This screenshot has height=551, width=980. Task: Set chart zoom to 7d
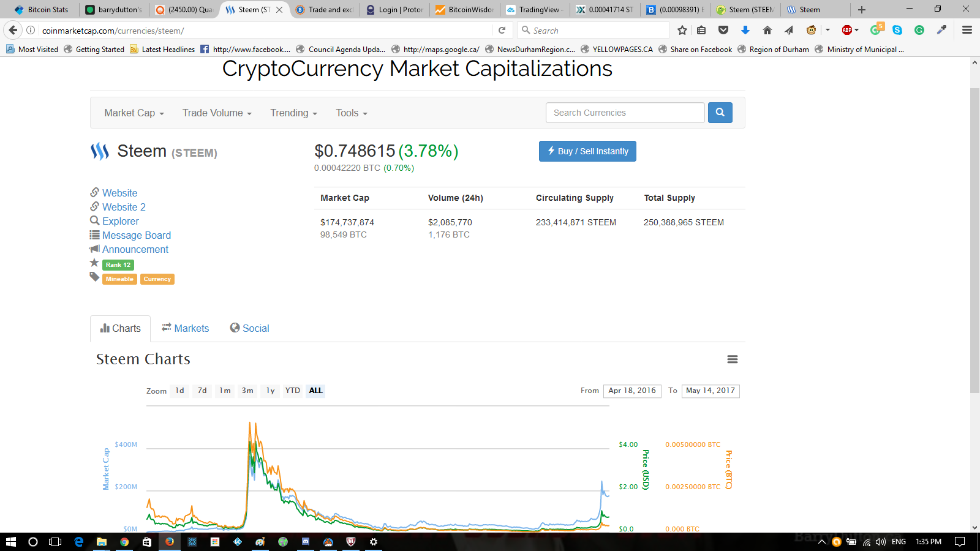coord(202,391)
